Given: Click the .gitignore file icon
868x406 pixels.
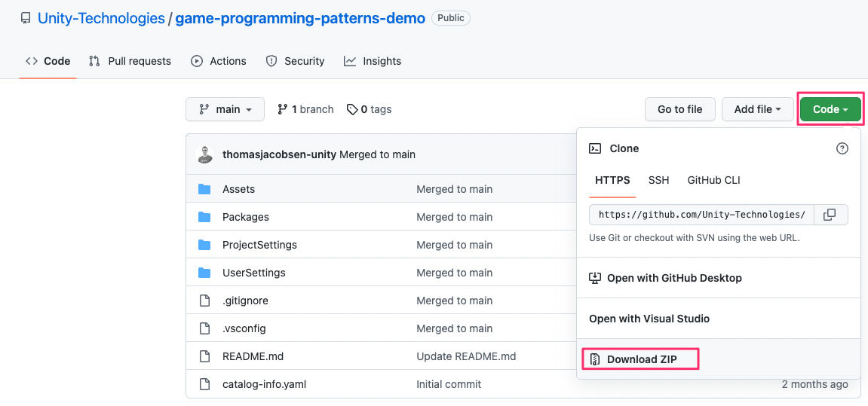Looking at the screenshot, I should point(205,301).
